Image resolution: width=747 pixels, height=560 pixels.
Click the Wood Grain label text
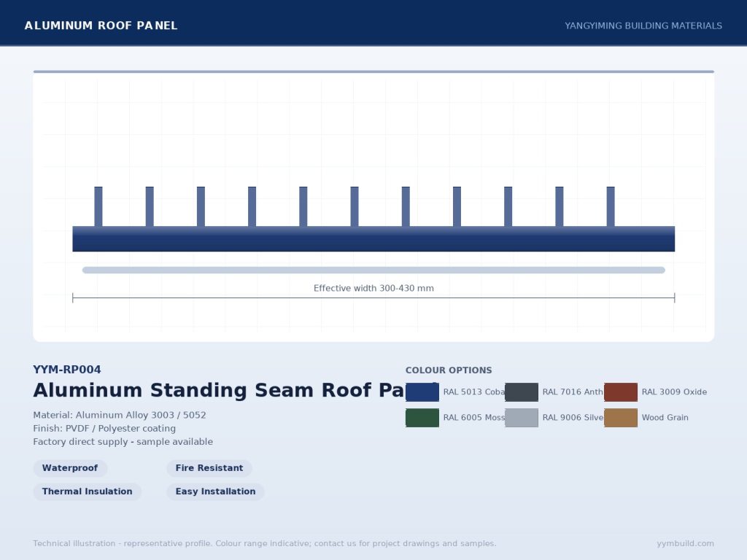click(x=665, y=418)
